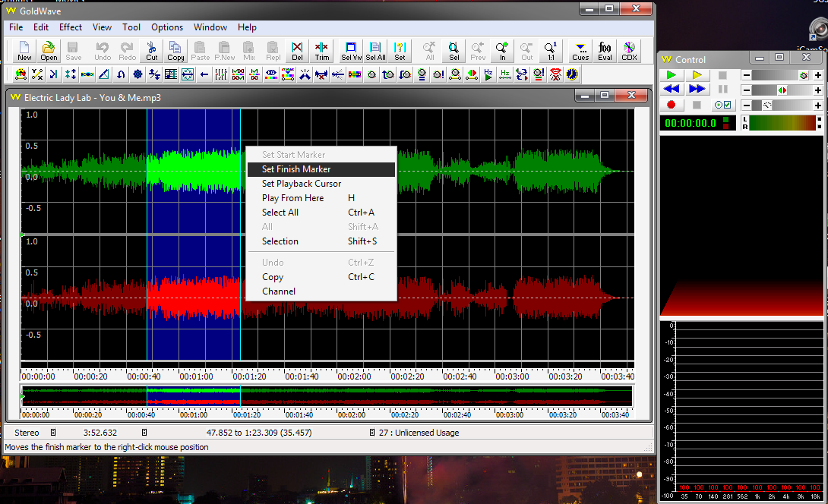The height and width of the screenshot is (504, 828).
Task: Click the balance slider handle in Control
Action: click(782, 90)
